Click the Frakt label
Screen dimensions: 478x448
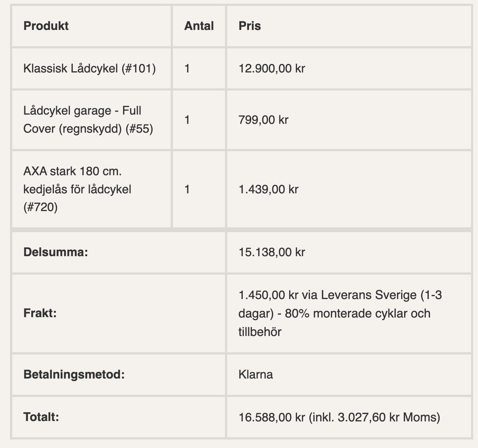point(41,313)
